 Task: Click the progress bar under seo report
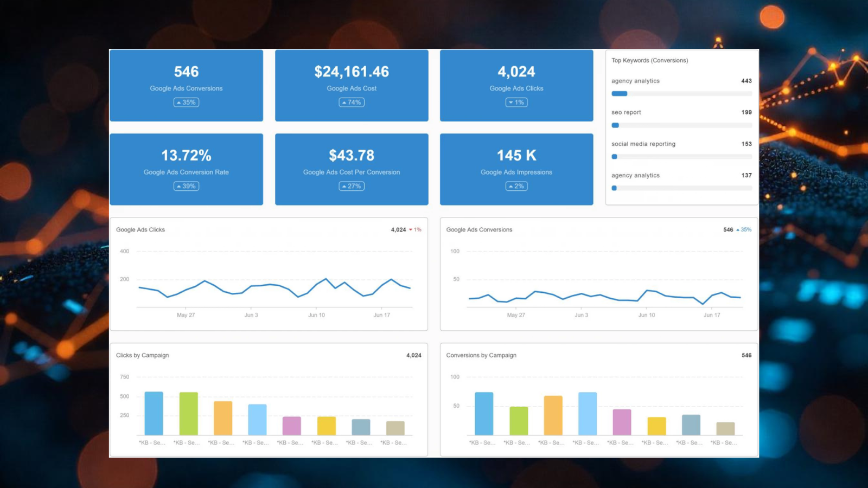(681, 125)
